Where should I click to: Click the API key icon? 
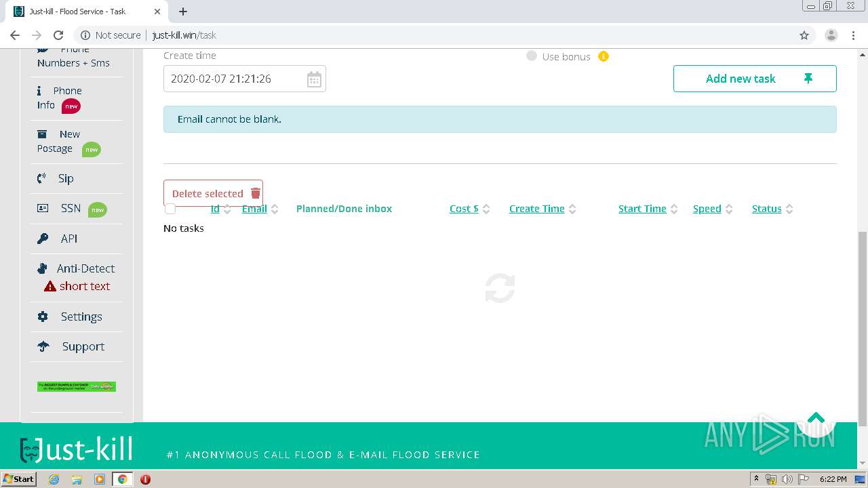coord(43,239)
